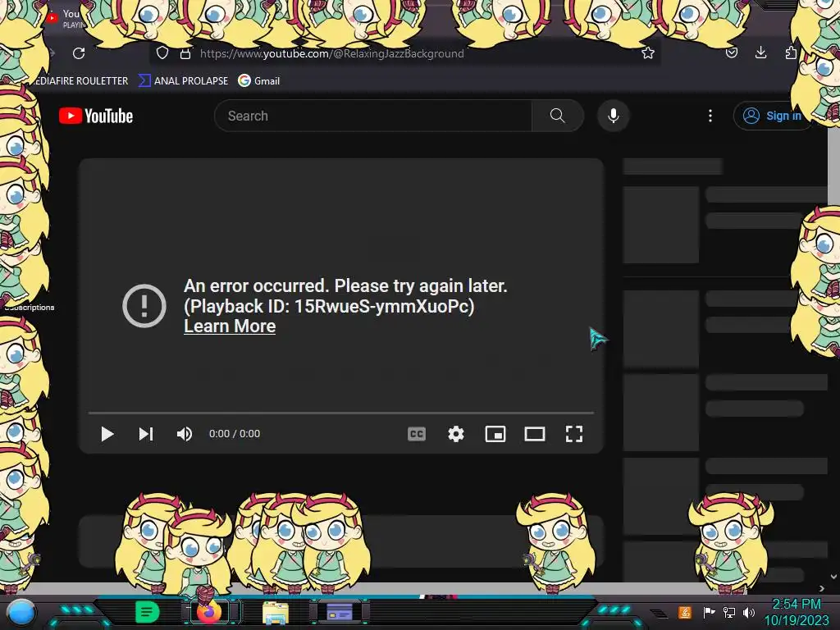Open Action Center flag tray icon
The image size is (840, 630).
pos(709,612)
